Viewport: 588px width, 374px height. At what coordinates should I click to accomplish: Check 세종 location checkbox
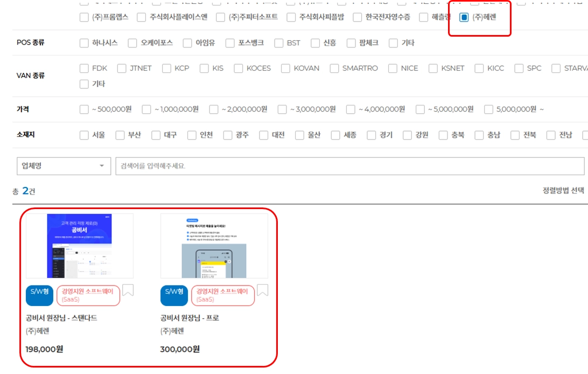point(335,135)
